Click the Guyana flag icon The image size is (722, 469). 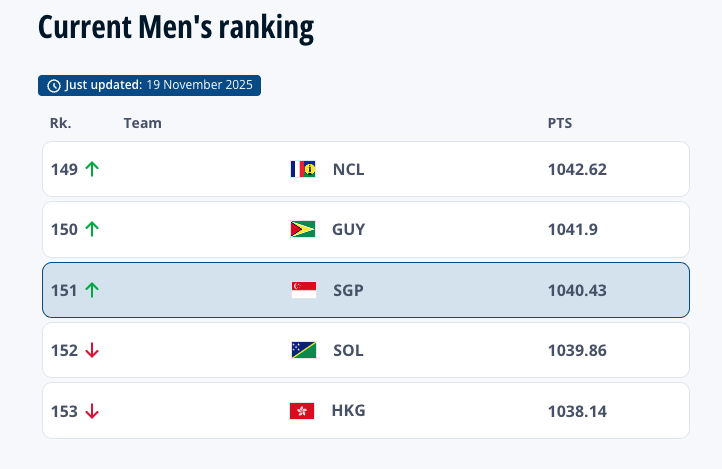click(303, 229)
